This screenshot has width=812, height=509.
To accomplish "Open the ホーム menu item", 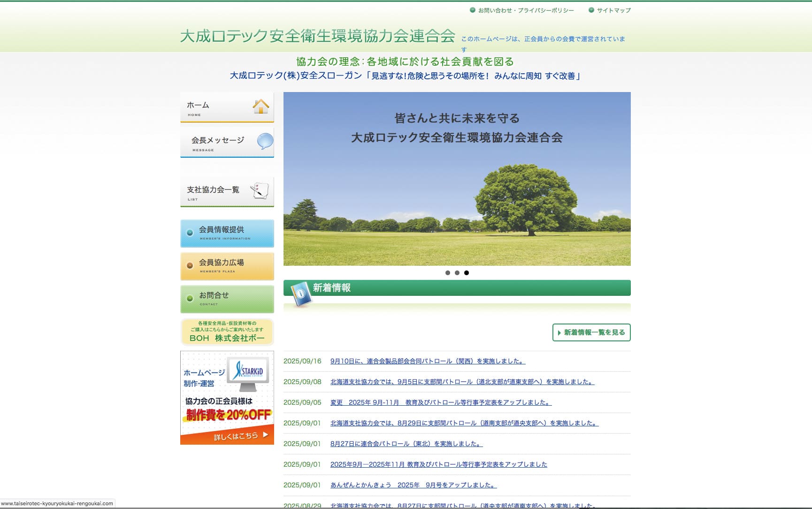I will point(227,108).
